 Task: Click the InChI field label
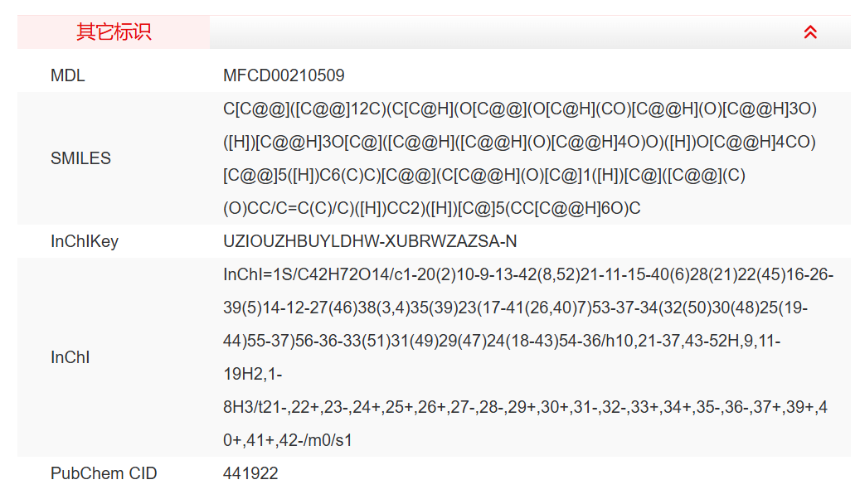click(70, 357)
